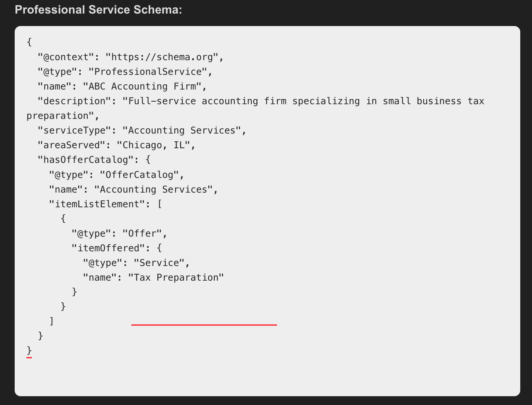Click the "itemListElement" key
This screenshot has height=405, width=532.
click(97, 204)
